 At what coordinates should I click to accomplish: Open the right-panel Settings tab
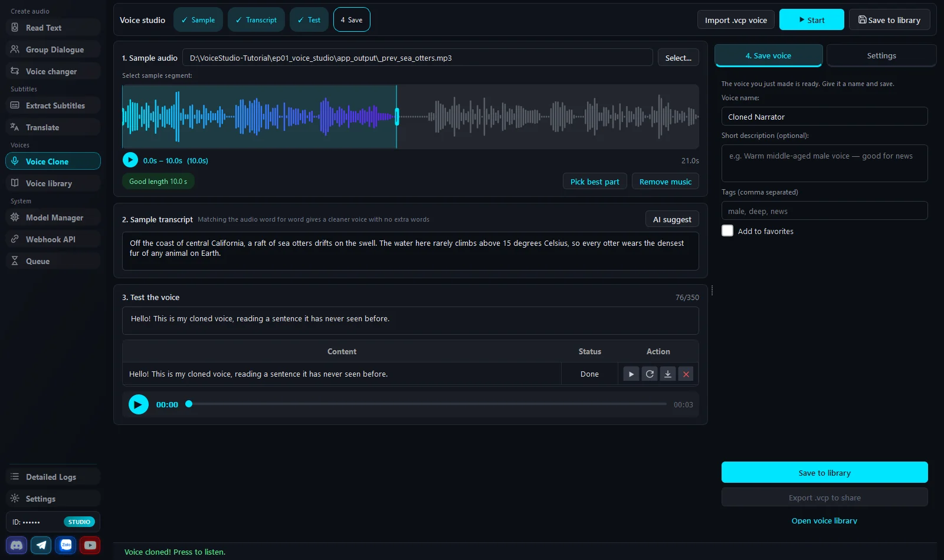(x=881, y=55)
